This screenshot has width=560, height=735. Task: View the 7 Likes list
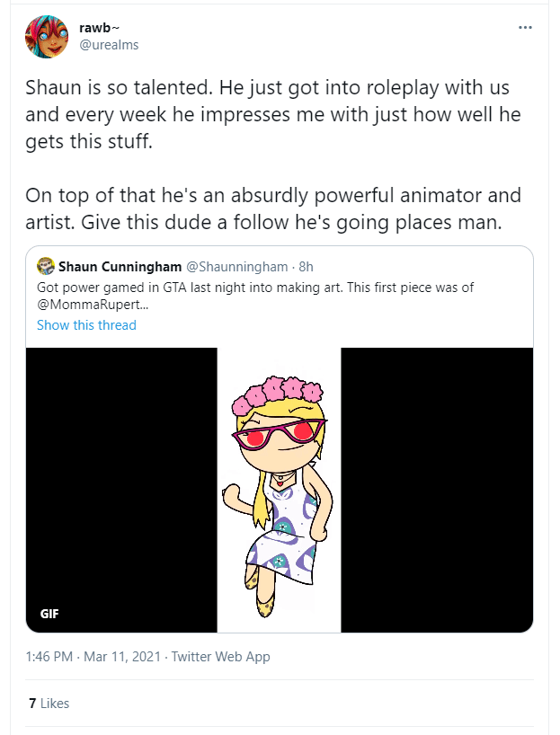coord(49,704)
